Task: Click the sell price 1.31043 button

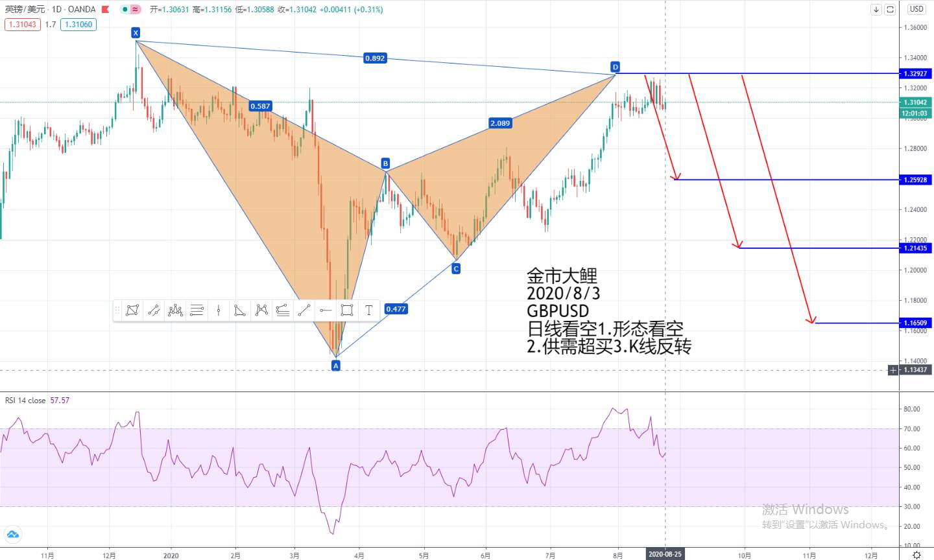Action: [22, 25]
